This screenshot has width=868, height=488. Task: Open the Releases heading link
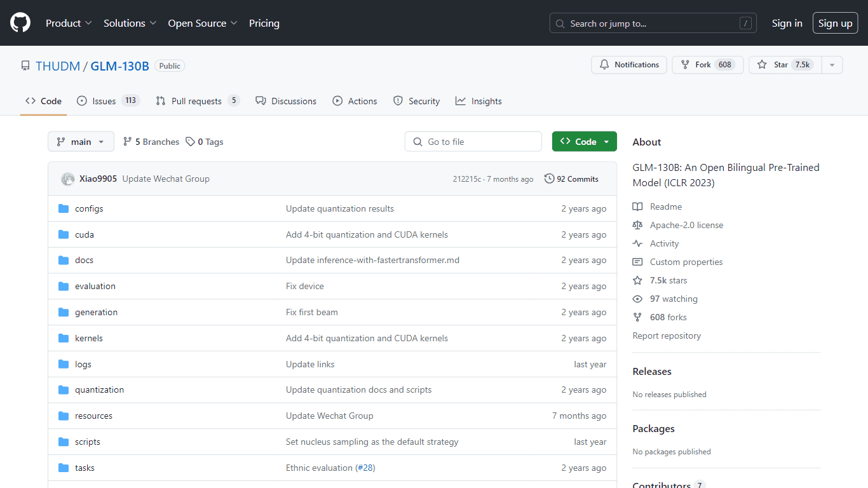click(652, 372)
